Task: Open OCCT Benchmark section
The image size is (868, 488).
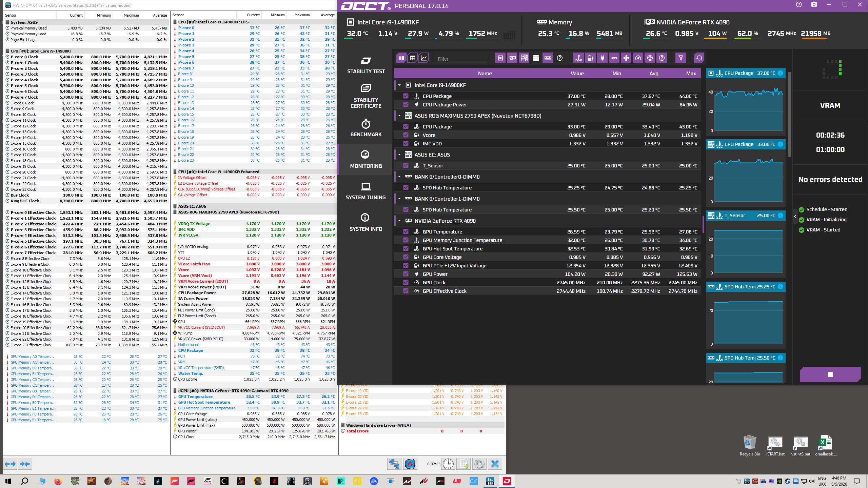Action: (366, 128)
